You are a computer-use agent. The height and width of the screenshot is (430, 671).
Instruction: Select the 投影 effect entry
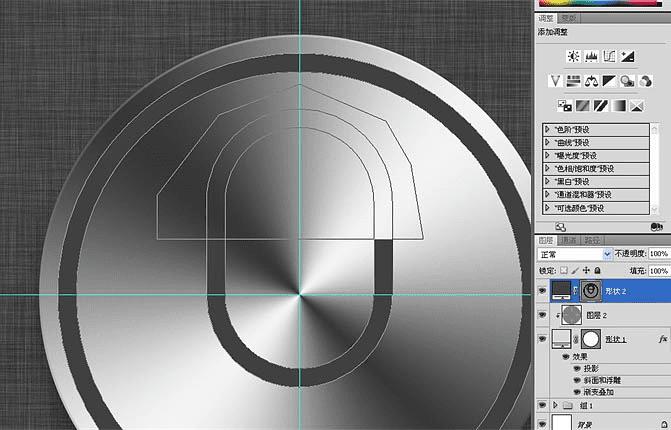click(x=591, y=368)
